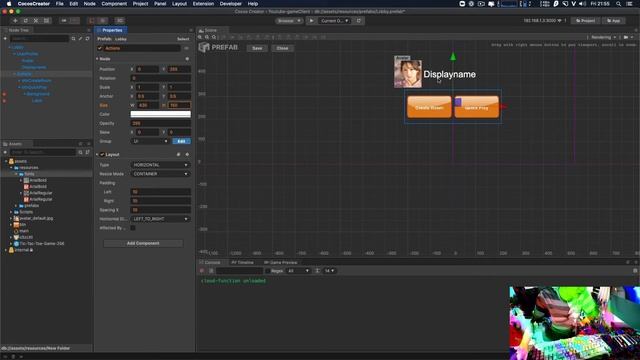
Task: Collapse the Node section in Properties
Action: (x=97, y=59)
